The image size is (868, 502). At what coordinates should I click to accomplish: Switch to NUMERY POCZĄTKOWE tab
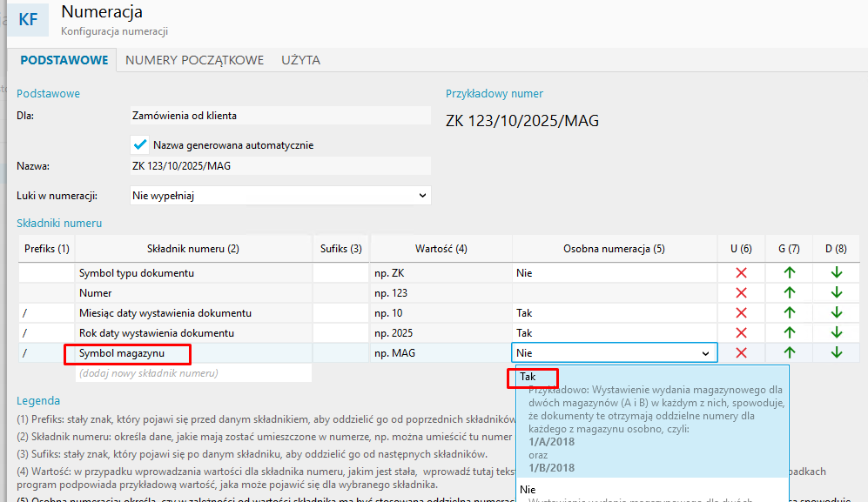coord(194,60)
